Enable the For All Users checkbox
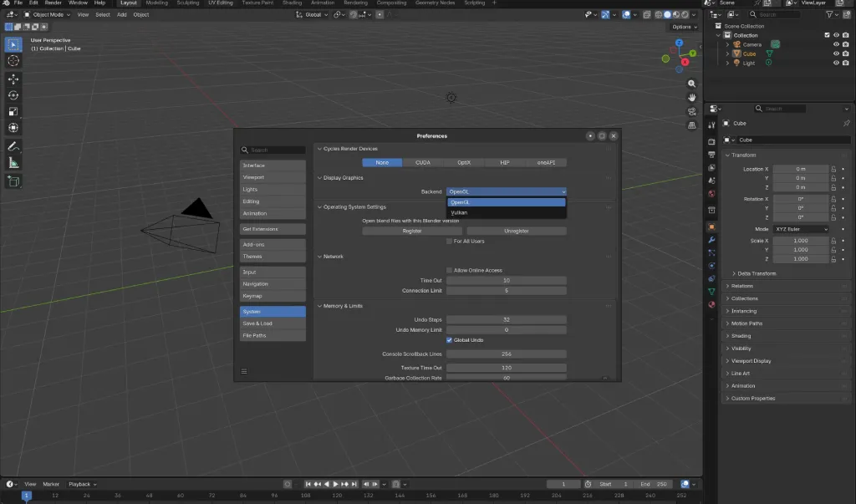Image resolution: width=856 pixels, height=504 pixels. tap(449, 241)
